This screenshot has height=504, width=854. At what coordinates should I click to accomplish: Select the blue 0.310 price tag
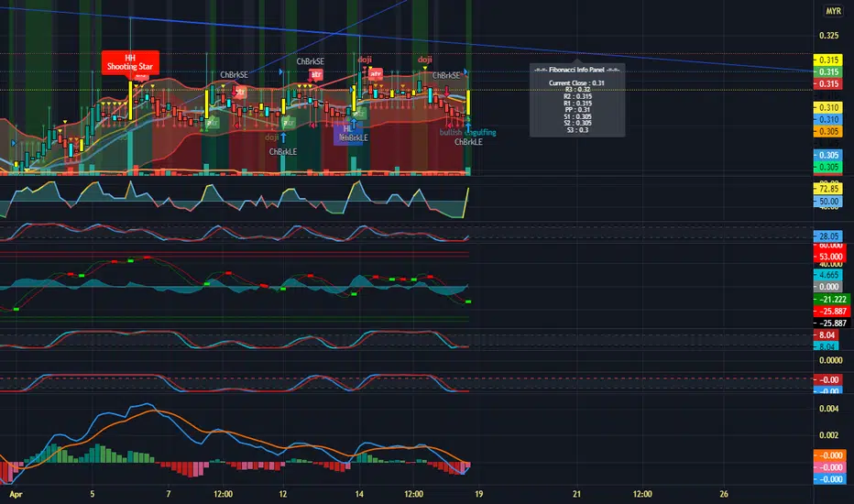(827, 120)
